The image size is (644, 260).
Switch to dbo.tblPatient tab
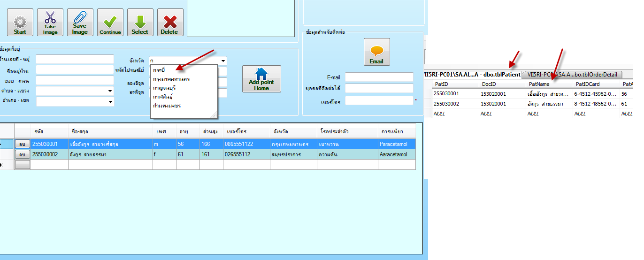click(472, 74)
